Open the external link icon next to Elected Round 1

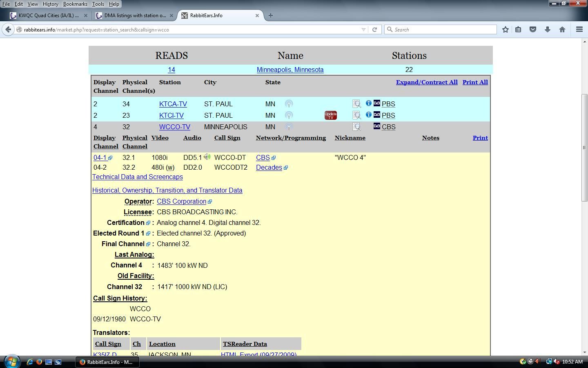click(148, 233)
